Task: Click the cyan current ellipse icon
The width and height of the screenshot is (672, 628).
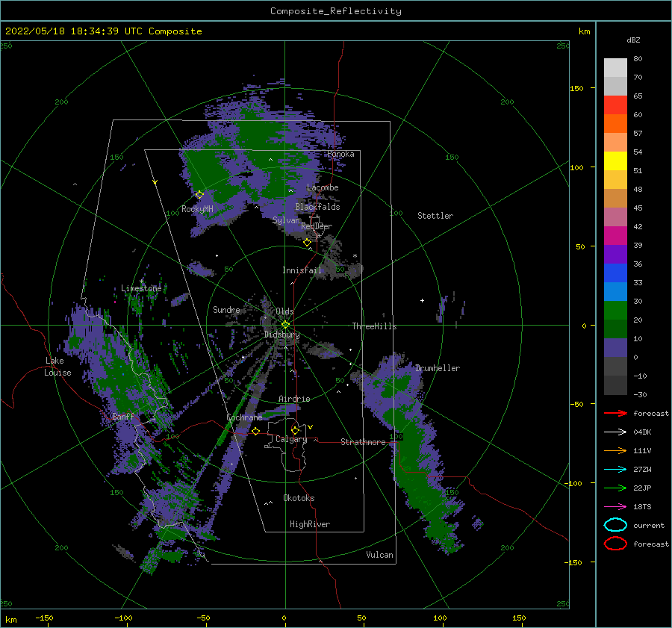Action: [615, 525]
